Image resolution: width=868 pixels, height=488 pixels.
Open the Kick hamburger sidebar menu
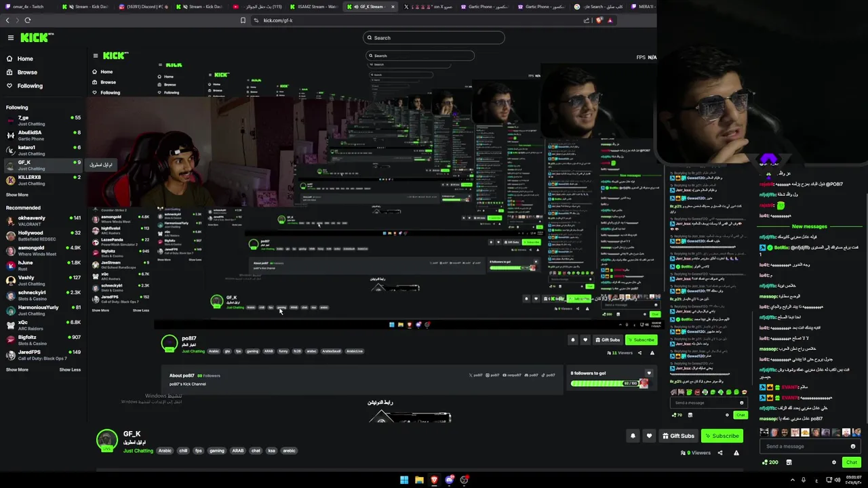tap(10, 38)
